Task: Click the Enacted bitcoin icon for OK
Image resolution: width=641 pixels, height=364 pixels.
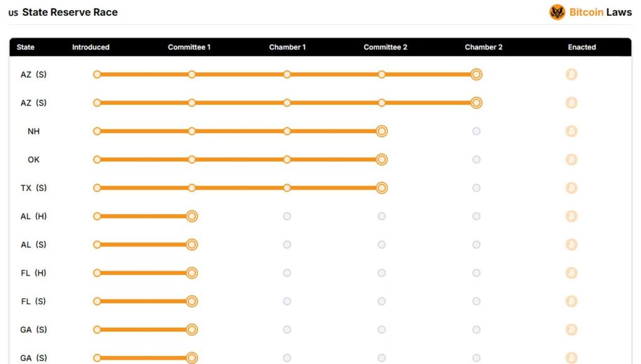Action: (571, 159)
